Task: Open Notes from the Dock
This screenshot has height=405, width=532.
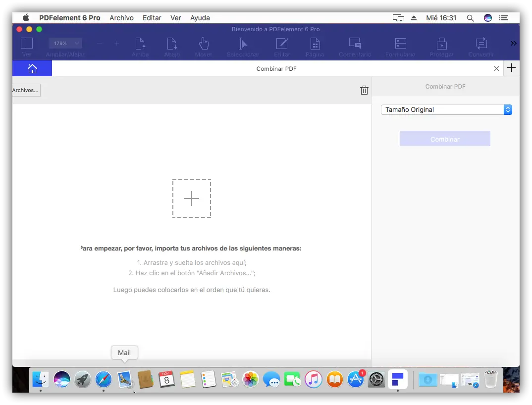Action: 188,379
